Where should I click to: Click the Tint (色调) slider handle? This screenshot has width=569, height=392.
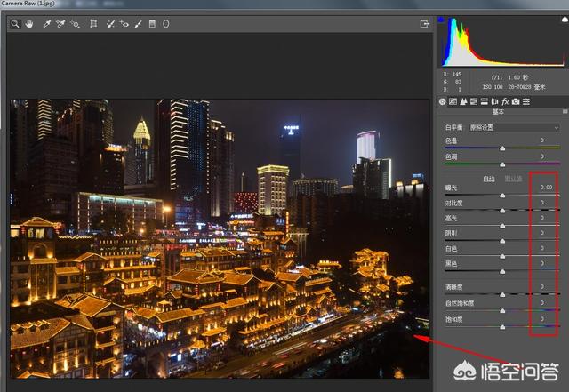click(x=502, y=164)
